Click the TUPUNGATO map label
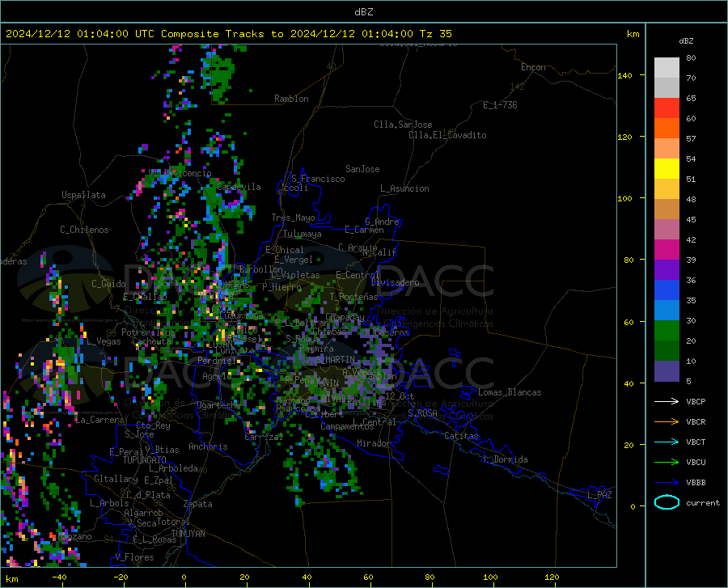 [145, 460]
